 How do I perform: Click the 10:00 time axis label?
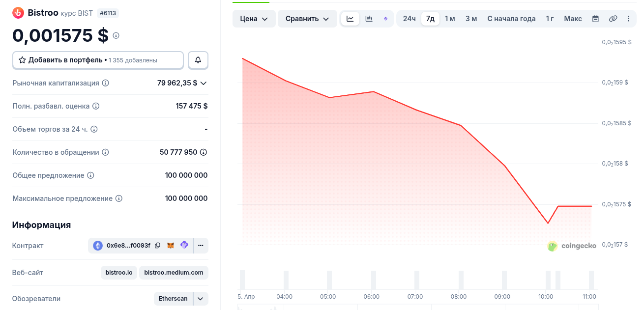click(546, 297)
